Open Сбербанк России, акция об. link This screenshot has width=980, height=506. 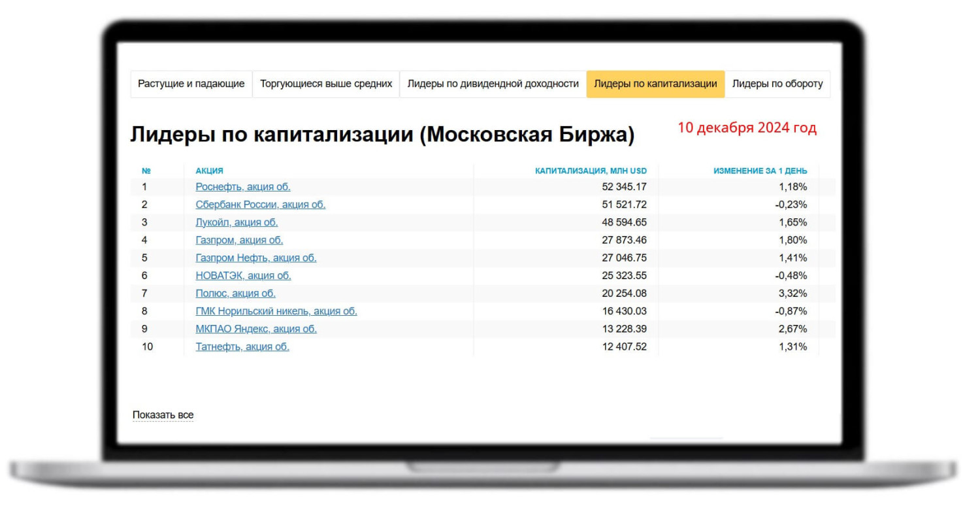coord(261,205)
